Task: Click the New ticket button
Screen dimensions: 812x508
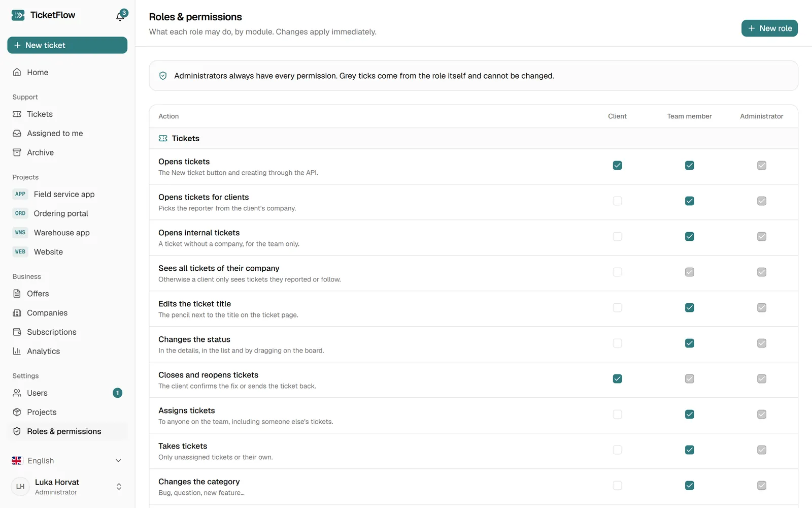Action: click(x=67, y=45)
